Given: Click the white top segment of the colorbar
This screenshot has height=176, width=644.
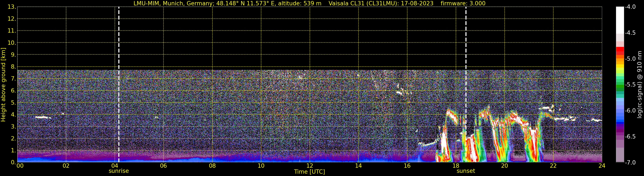Looking at the screenshot, I should click(620, 20).
